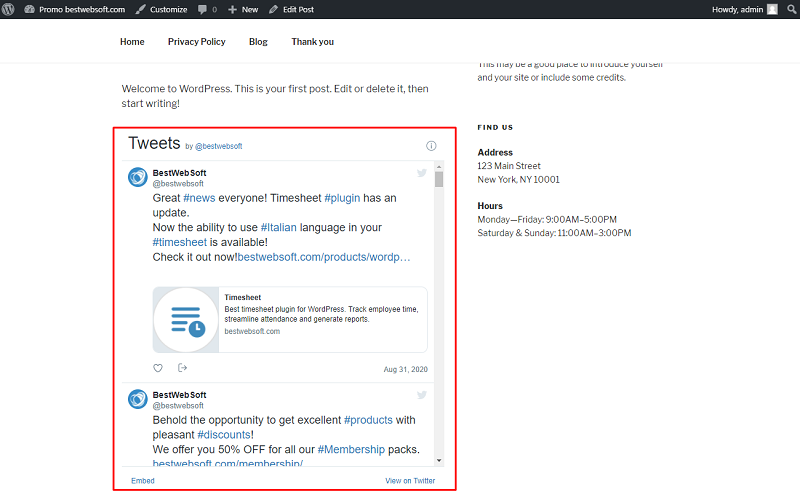Follow the #Membership hashtag
This screenshot has width=800, height=492.
(351, 450)
